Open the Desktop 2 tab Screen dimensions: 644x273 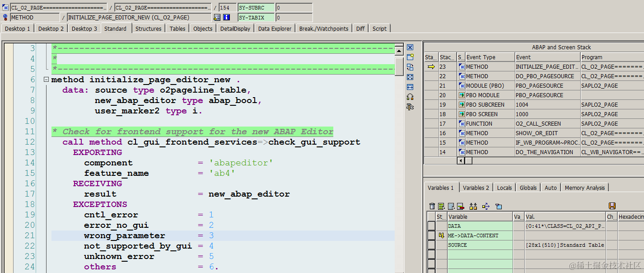[51, 28]
